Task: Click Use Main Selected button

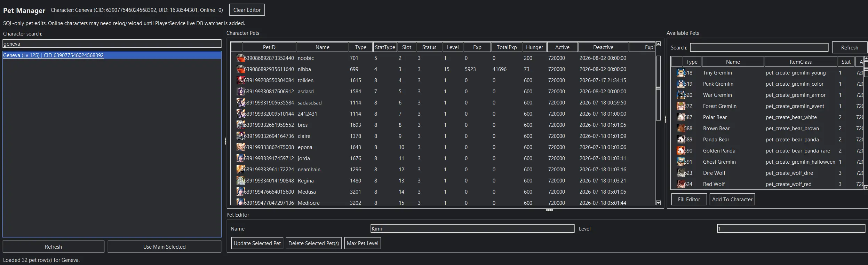Action: (x=165, y=247)
